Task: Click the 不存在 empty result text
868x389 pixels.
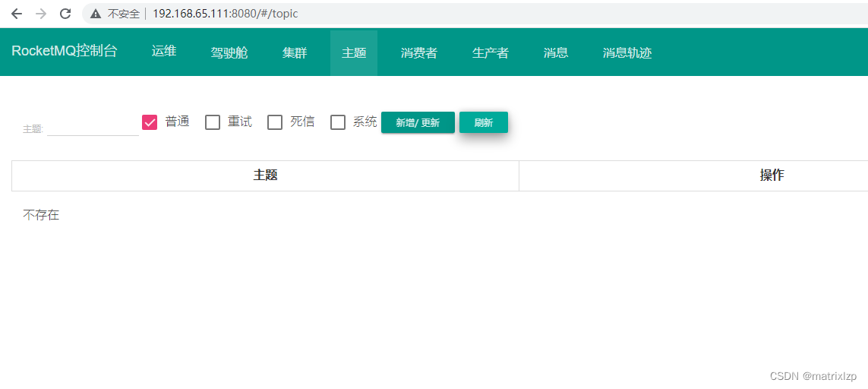Action: tap(41, 215)
